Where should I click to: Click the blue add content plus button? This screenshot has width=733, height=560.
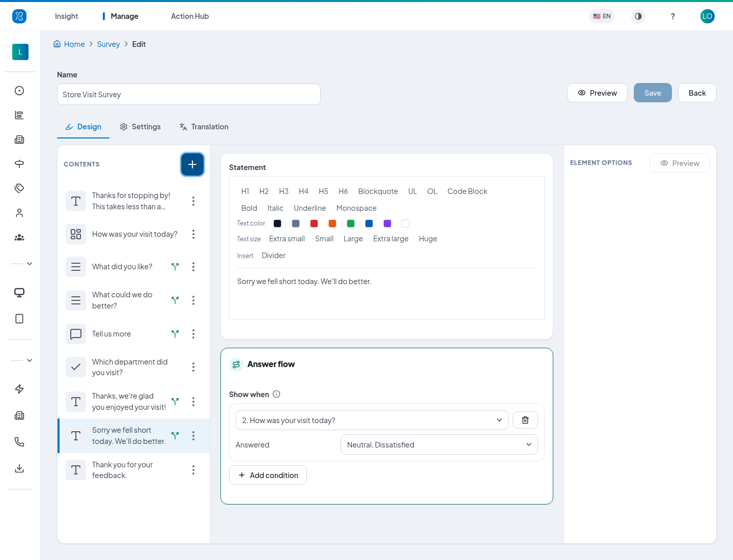(x=192, y=164)
